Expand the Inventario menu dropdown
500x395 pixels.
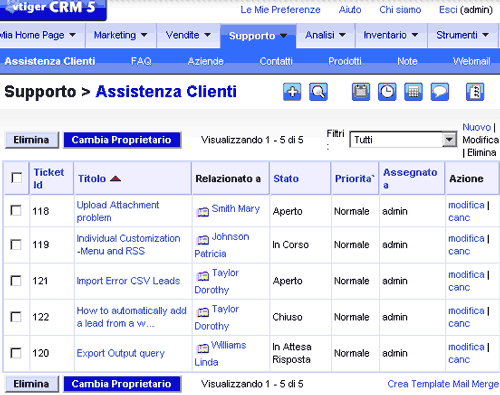(415, 35)
